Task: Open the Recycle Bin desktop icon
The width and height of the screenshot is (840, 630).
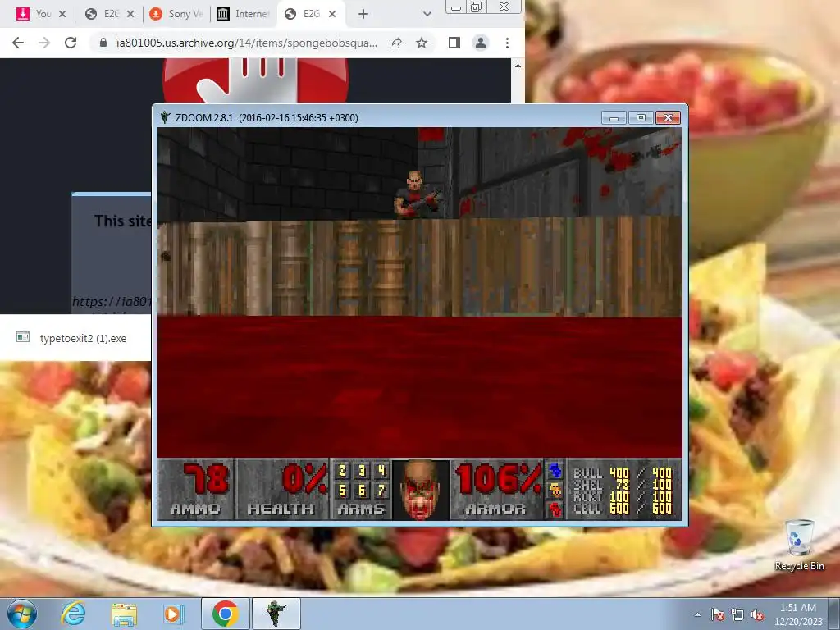Action: point(799,545)
